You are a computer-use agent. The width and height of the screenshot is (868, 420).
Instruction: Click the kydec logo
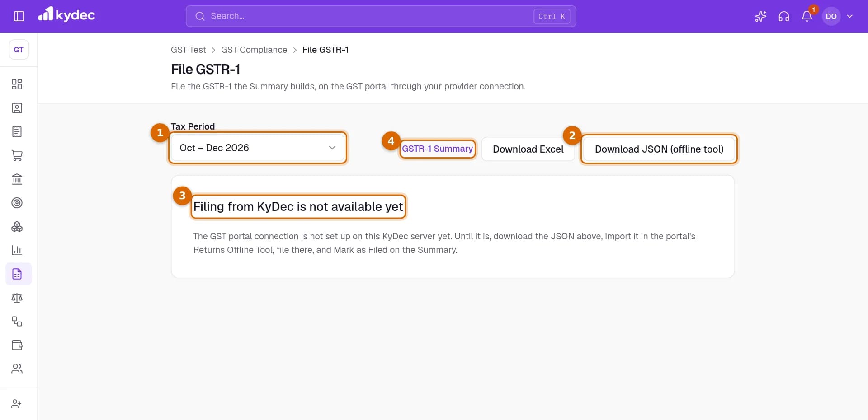coord(66,15)
